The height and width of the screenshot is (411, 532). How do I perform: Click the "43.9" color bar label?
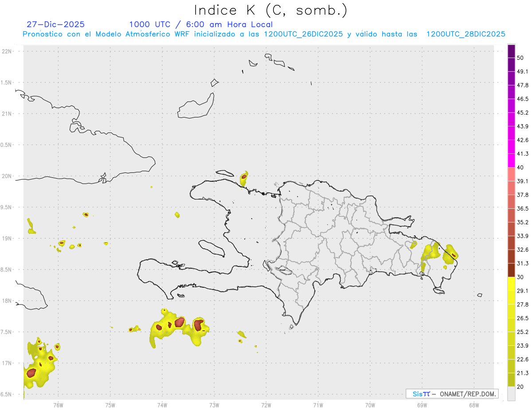click(x=523, y=126)
